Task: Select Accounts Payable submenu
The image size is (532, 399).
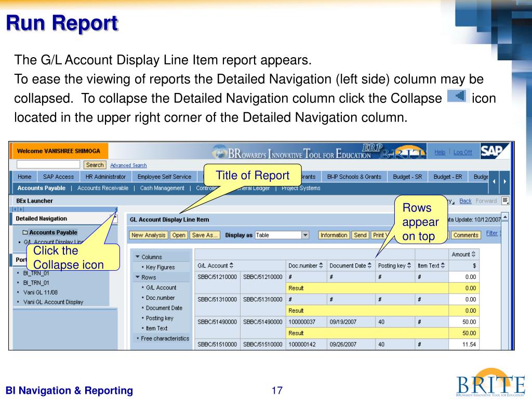Action: point(42,188)
